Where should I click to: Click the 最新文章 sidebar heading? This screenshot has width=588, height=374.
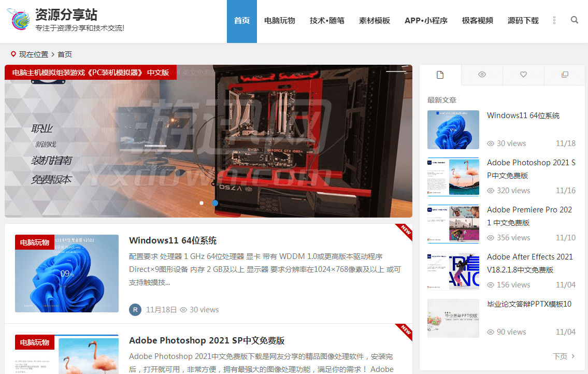pos(442,100)
